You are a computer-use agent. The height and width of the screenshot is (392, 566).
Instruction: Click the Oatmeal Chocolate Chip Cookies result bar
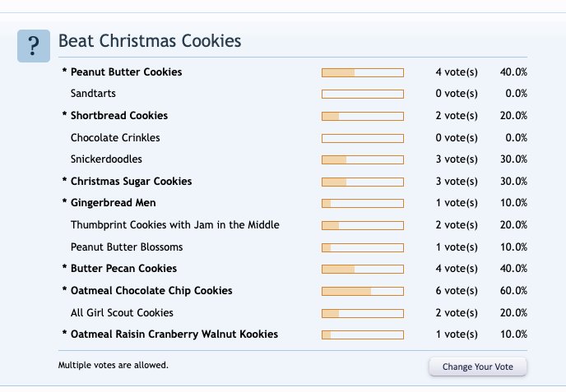click(363, 292)
